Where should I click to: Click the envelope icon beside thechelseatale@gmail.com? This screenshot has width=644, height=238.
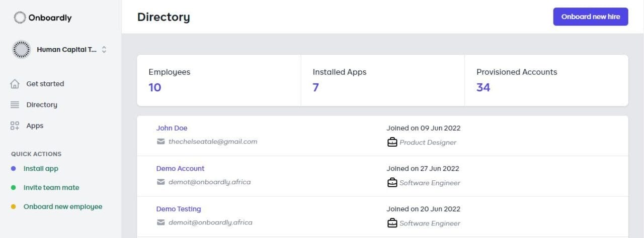[x=161, y=142]
